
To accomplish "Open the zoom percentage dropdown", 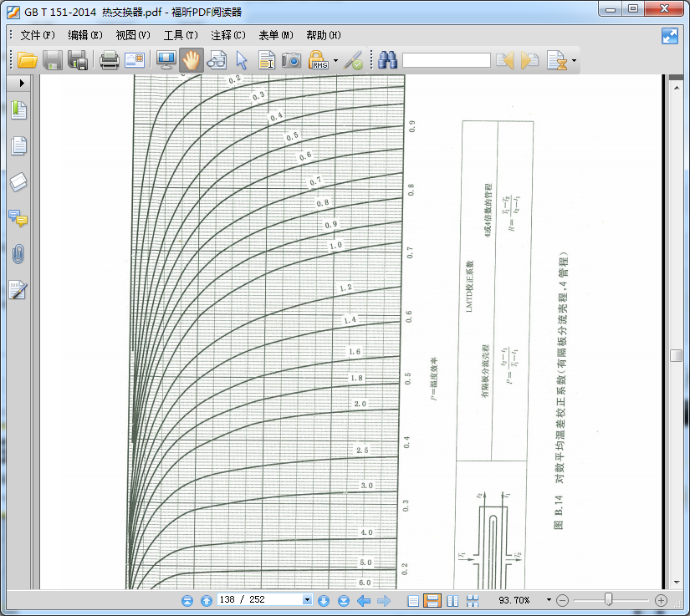I will click(549, 600).
